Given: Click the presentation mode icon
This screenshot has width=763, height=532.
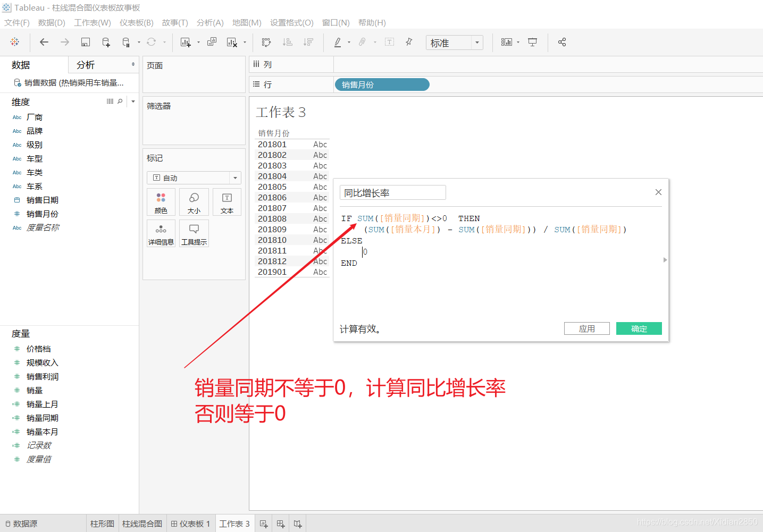Looking at the screenshot, I should (532, 42).
